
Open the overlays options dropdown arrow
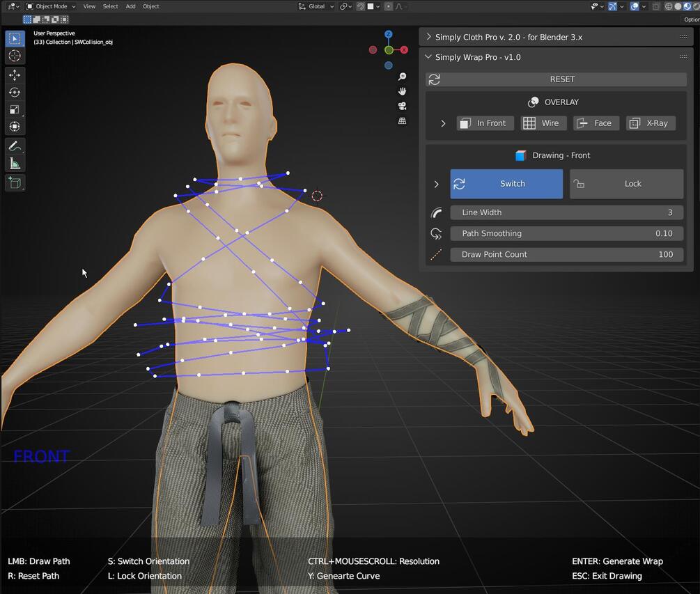[x=644, y=6]
